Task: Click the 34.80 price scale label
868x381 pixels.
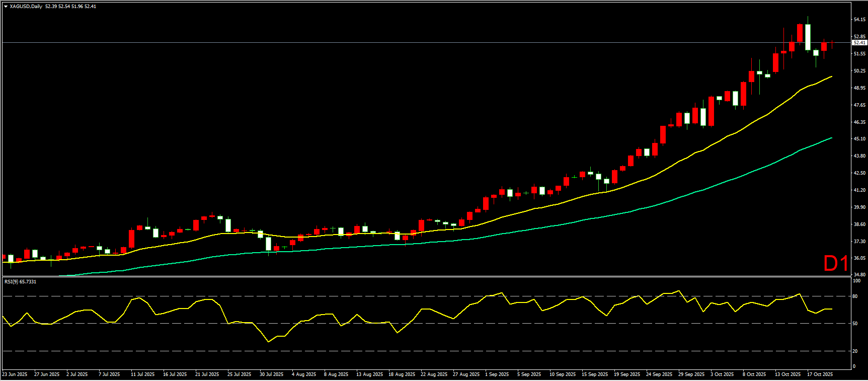Action: point(859,275)
